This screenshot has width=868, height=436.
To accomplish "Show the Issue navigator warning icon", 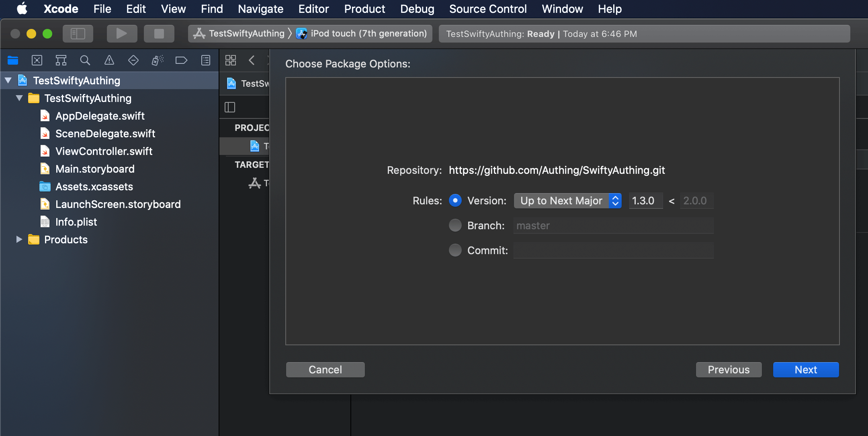I will point(109,61).
